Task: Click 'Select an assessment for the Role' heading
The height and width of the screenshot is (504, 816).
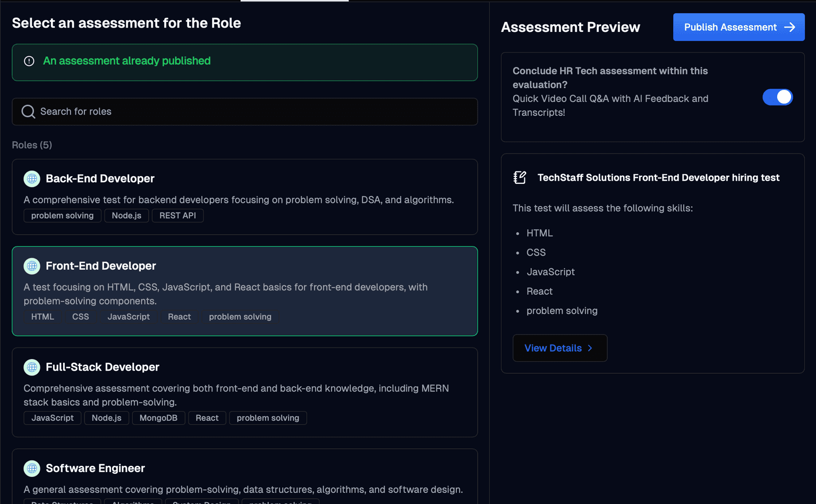Action: click(126, 23)
